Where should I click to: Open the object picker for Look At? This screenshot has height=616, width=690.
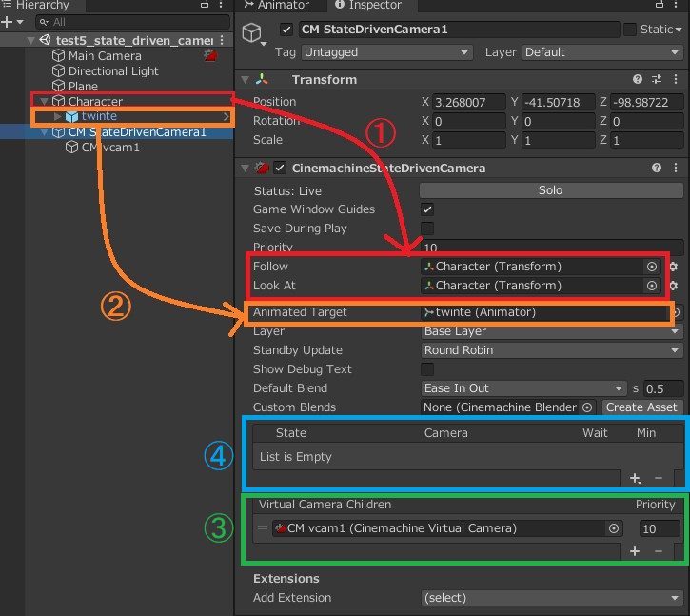[652, 286]
